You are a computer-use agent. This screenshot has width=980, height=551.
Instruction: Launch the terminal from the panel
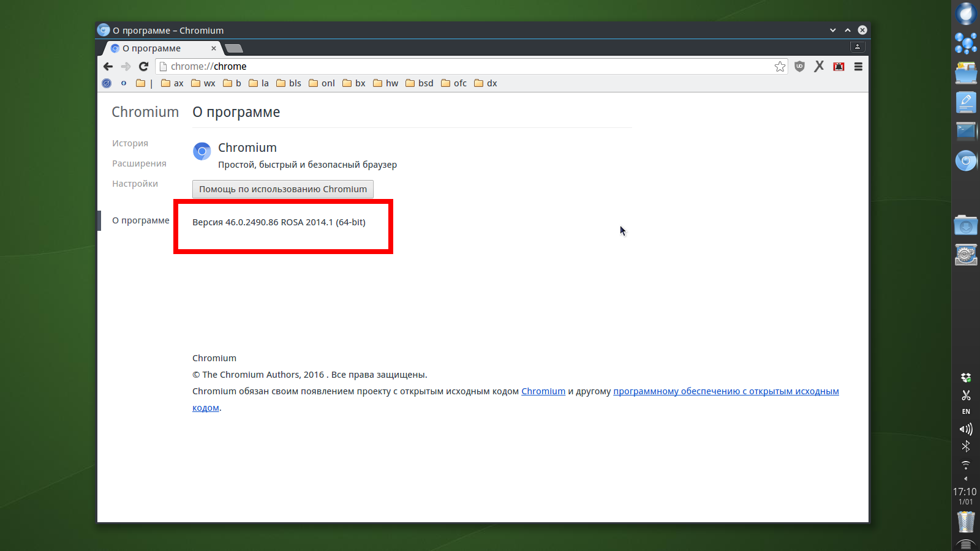(x=966, y=131)
